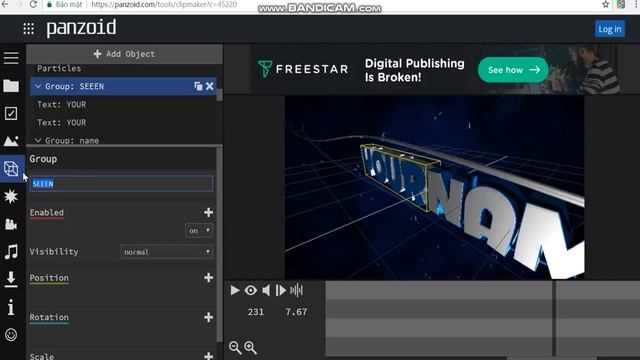Open the scene landscape sidebar icon

[x=11, y=141]
